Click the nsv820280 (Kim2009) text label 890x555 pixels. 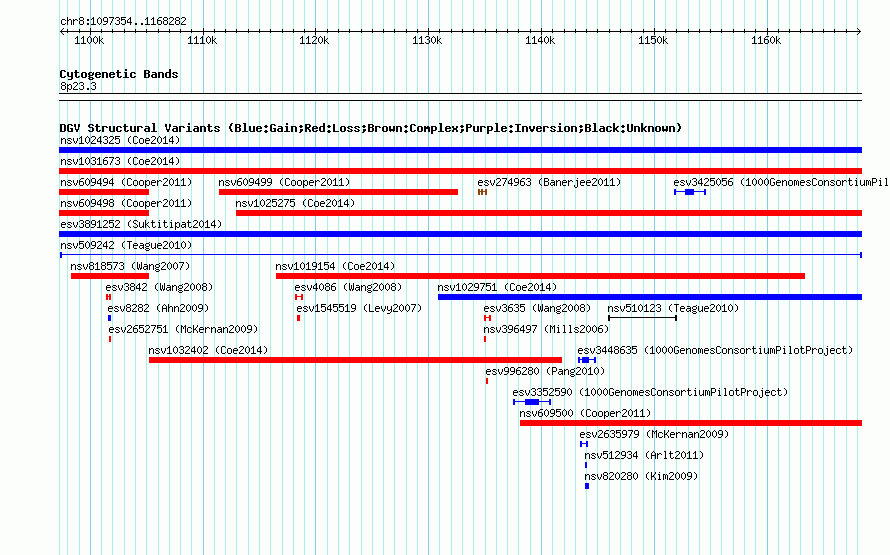[x=641, y=476]
